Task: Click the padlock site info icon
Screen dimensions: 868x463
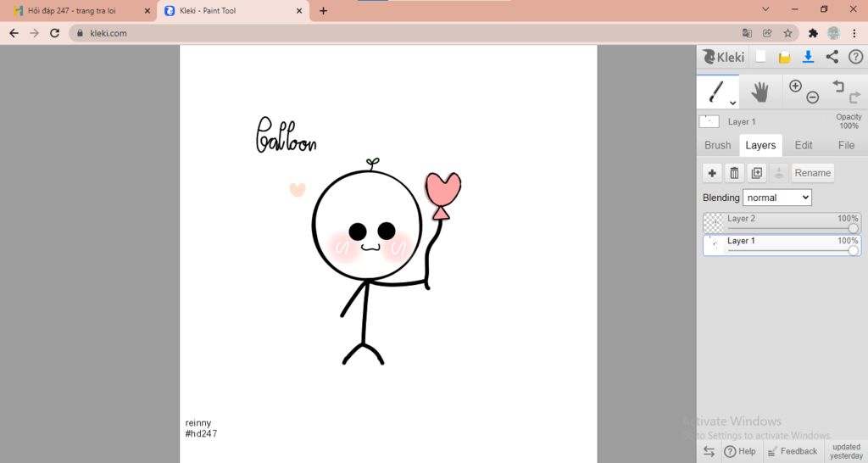Action: coord(81,33)
